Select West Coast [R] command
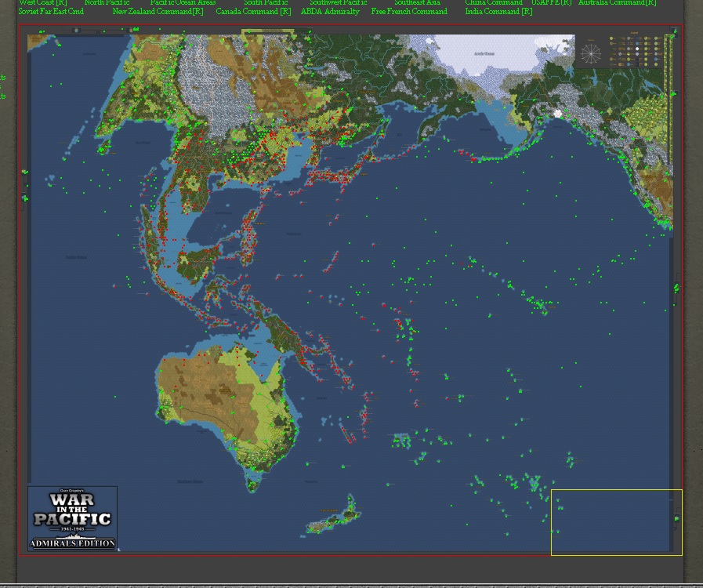Image resolution: width=703 pixels, height=588 pixels. (x=42, y=2)
